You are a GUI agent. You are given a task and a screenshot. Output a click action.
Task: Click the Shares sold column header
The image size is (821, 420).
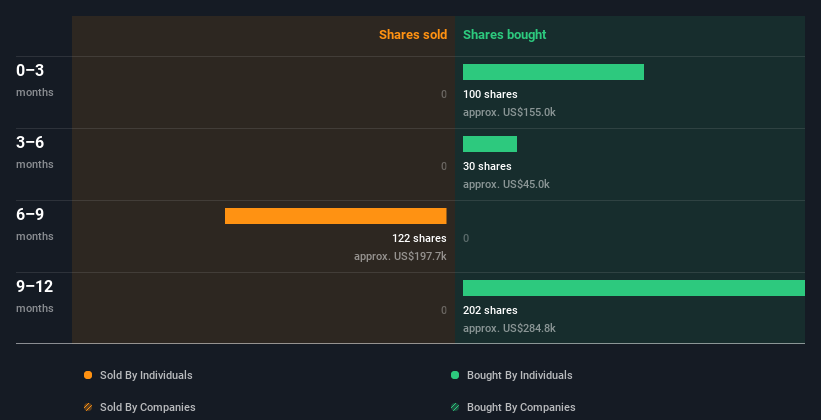(x=413, y=35)
